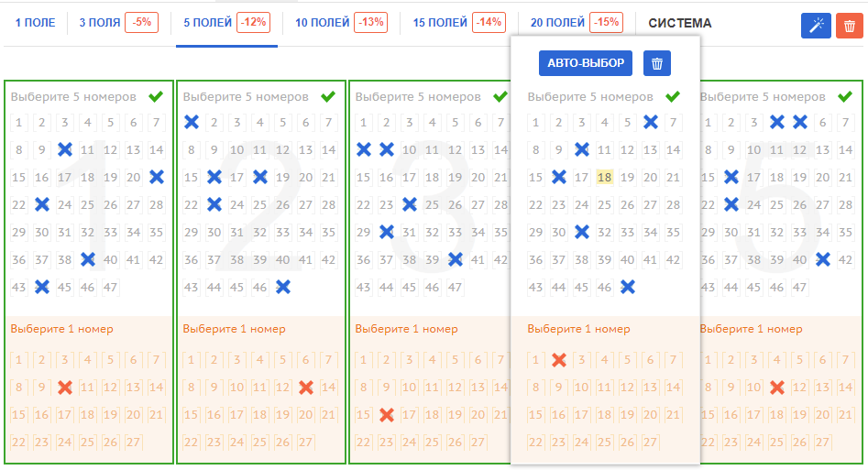
Task: Open the СИСТЕМА tab
Action: click(680, 23)
